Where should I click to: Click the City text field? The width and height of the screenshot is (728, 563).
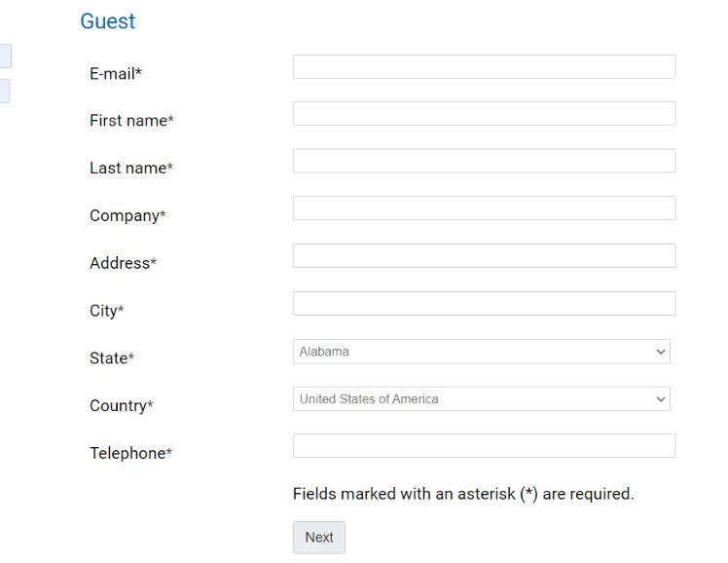pos(484,304)
